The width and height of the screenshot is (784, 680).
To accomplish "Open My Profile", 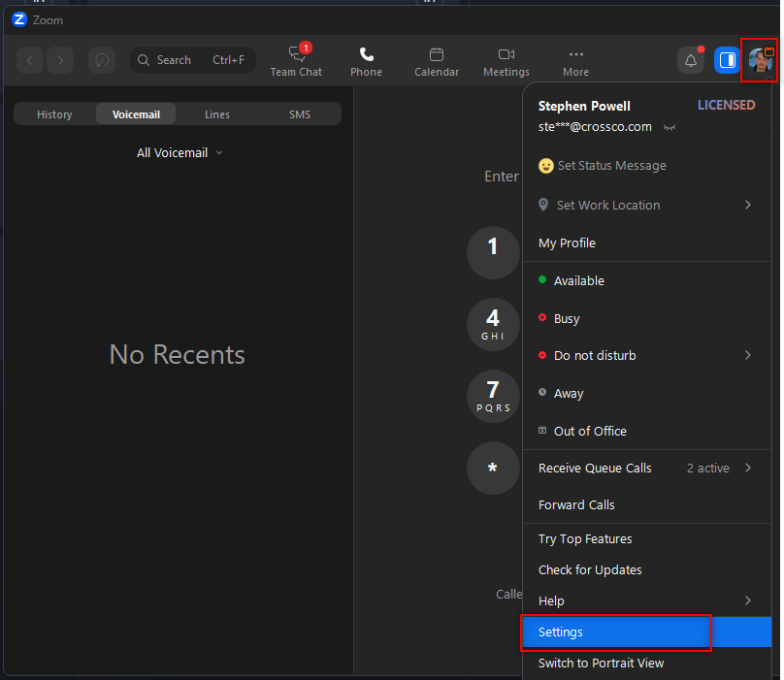I will click(x=647, y=243).
